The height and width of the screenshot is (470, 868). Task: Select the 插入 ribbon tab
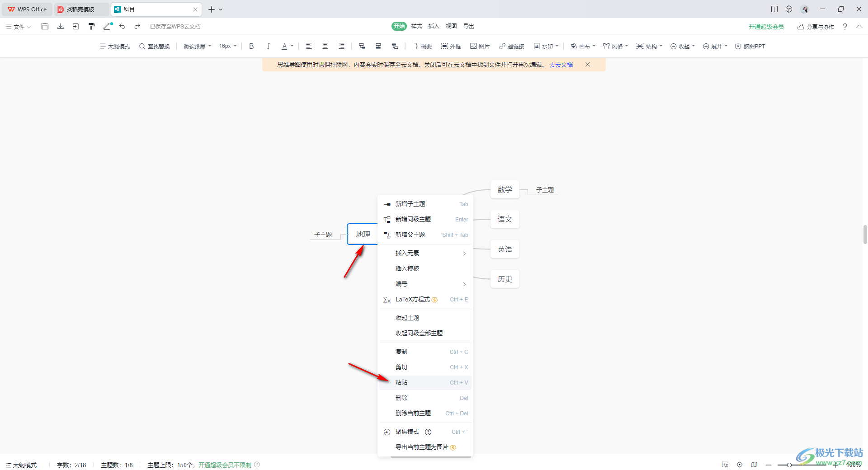tap(434, 26)
